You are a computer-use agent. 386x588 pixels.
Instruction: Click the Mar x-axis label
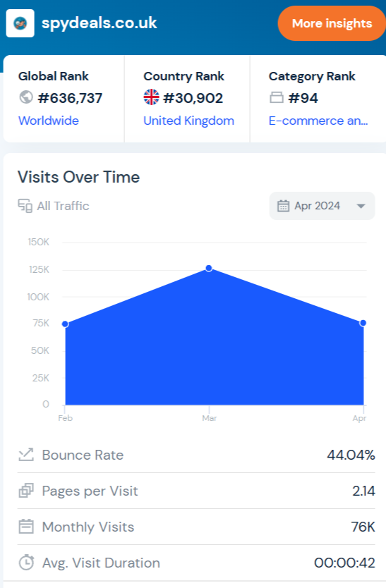coord(209,418)
